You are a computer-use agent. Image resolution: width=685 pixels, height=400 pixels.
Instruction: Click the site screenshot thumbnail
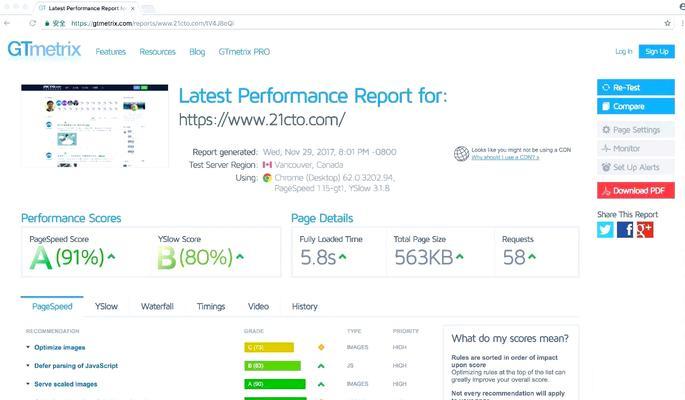coord(95,126)
